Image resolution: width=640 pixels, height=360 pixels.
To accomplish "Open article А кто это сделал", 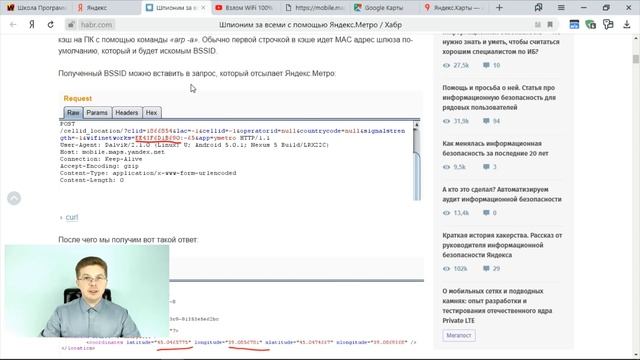I will (502, 194).
